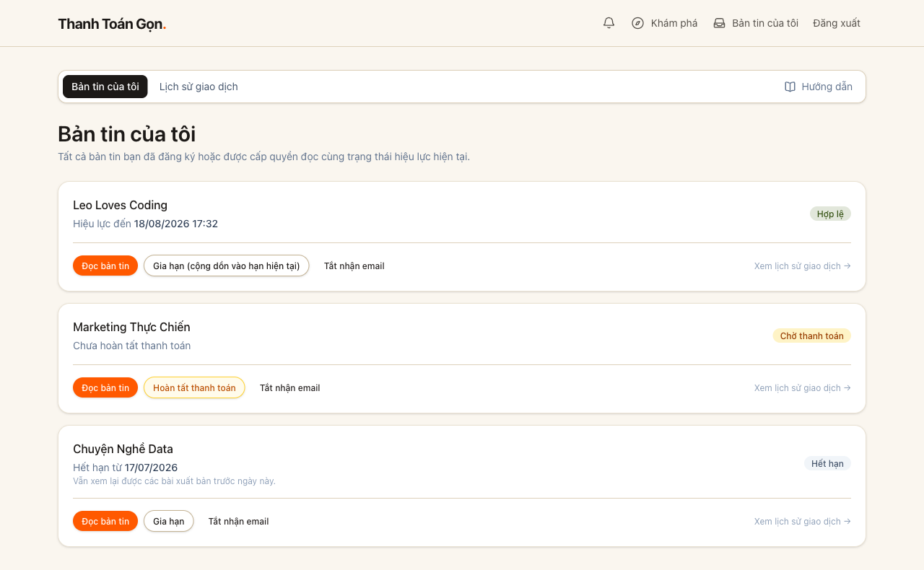Screen dimensions: 924x570
Task: Open Khám phá in the top navigation
Action: pyautogui.click(x=664, y=23)
